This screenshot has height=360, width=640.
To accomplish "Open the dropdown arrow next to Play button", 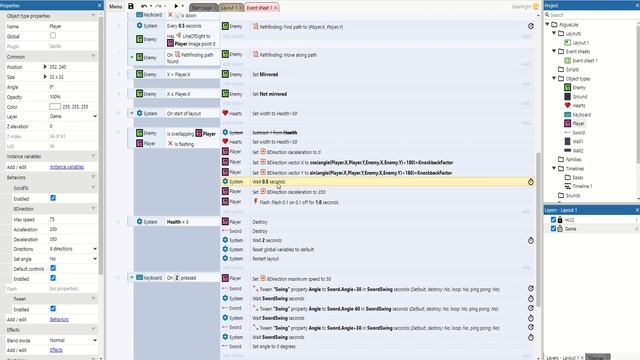I will coord(182,6).
